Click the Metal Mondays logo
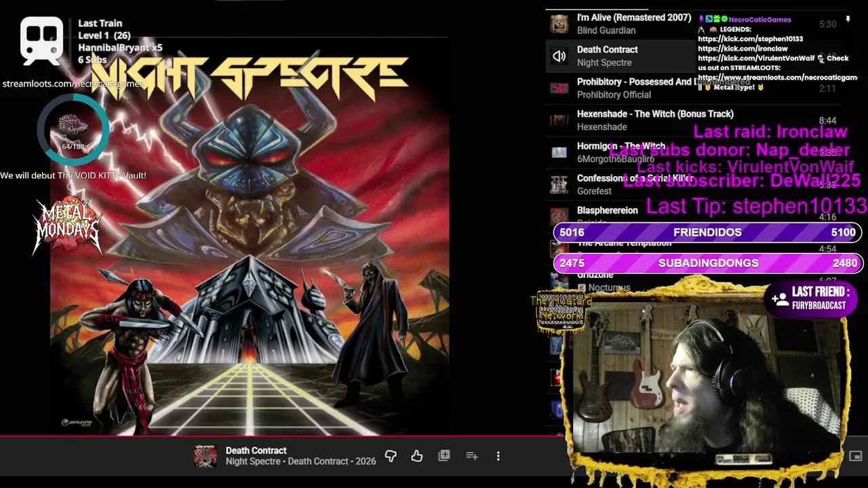The width and height of the screenshot is (868, 488). tap(67, 226)
